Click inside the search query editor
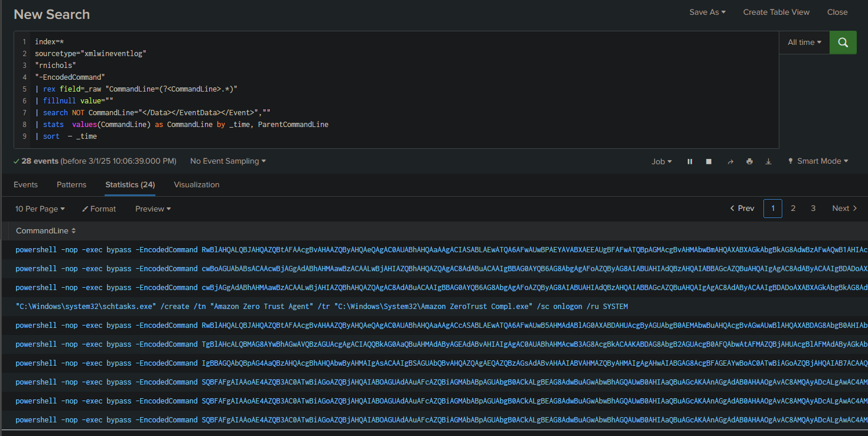 click(x=396, y=89)
